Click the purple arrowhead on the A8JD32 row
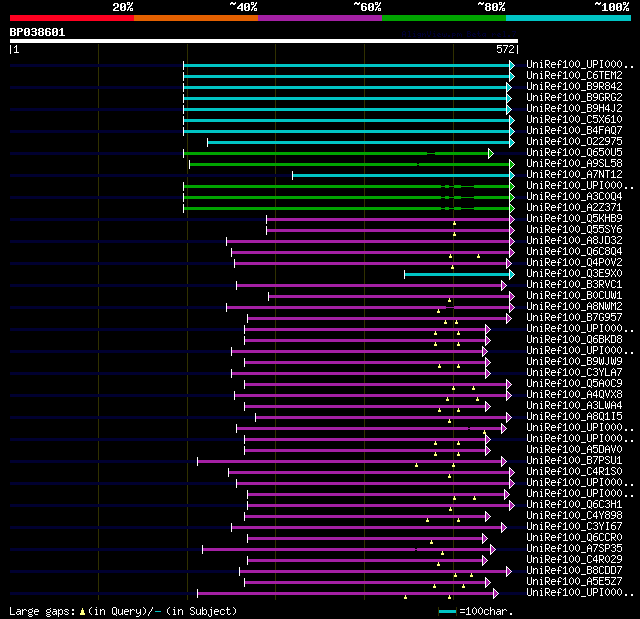The image size is (640, 619). coord(512,242)
